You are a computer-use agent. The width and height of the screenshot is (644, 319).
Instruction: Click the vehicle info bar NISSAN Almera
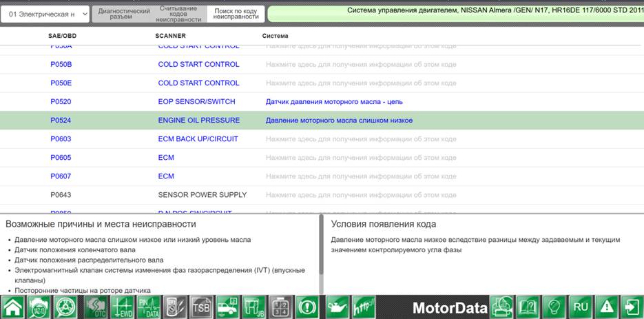[x=456, y=14]
